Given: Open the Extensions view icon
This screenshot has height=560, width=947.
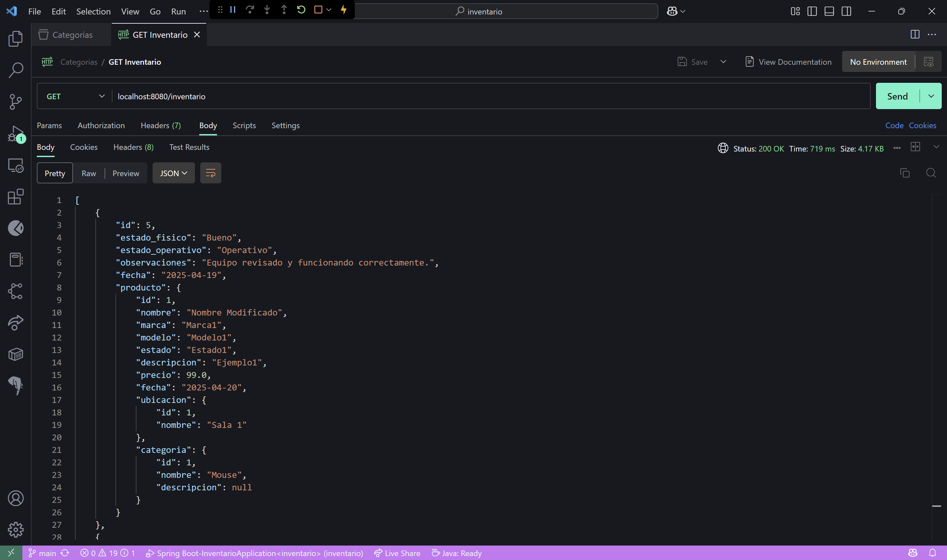Looking at the screenshot, I should pos(15,197).
